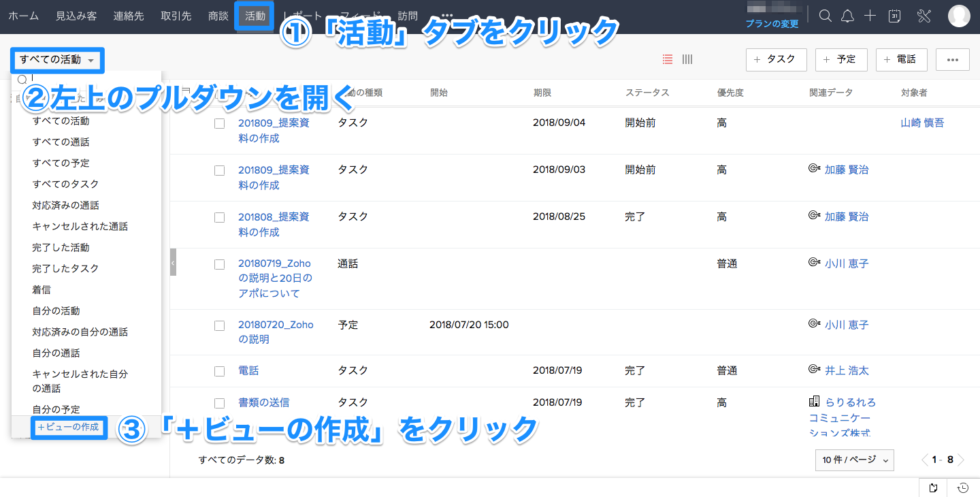Open the 連絡先 tab
Viewport: 980px width, 497px height.
129,16
